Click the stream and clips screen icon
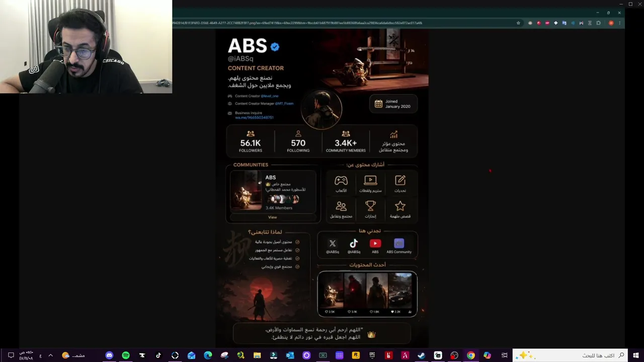This screenshot has height=362, width=644. click(370, 180)
